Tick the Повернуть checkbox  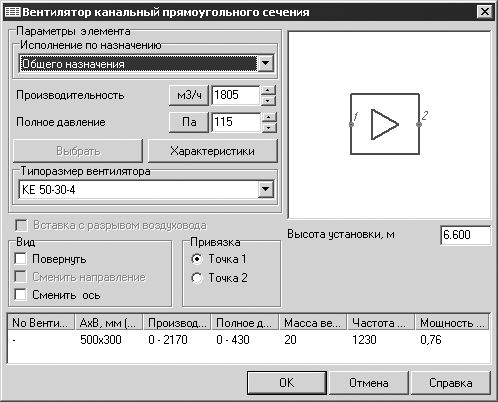tap(21, 259)
